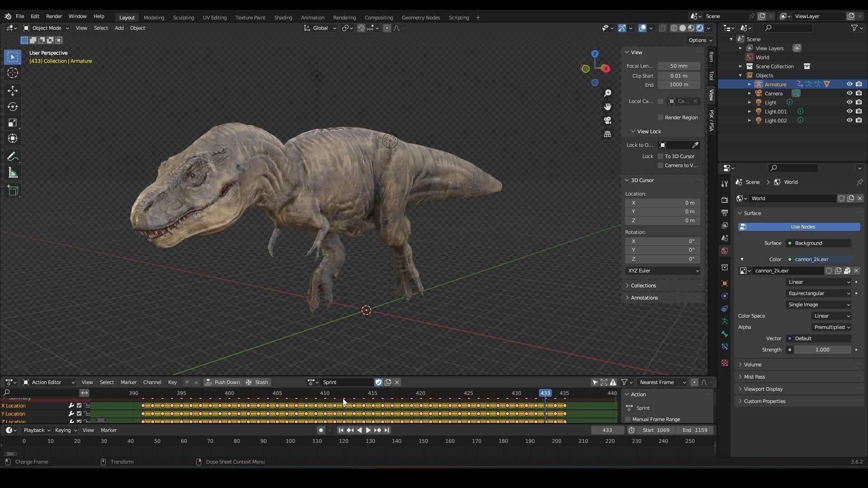Enable the Render Region checkbox

pos(660,117)
